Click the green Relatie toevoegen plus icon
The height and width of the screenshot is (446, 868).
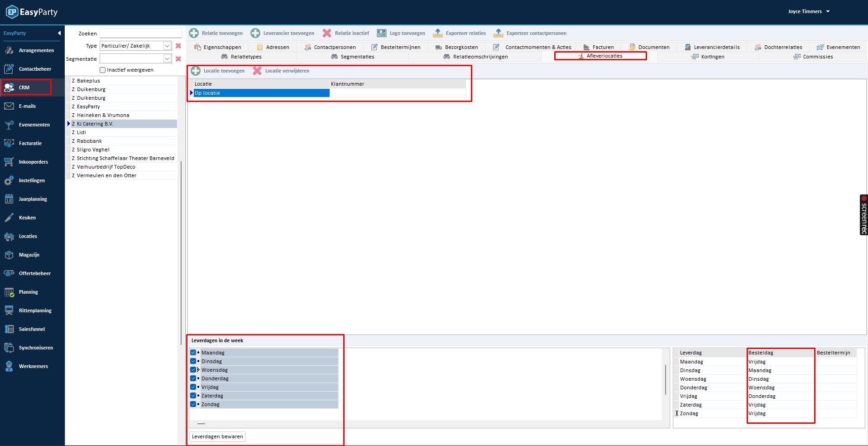click(194, 33)
